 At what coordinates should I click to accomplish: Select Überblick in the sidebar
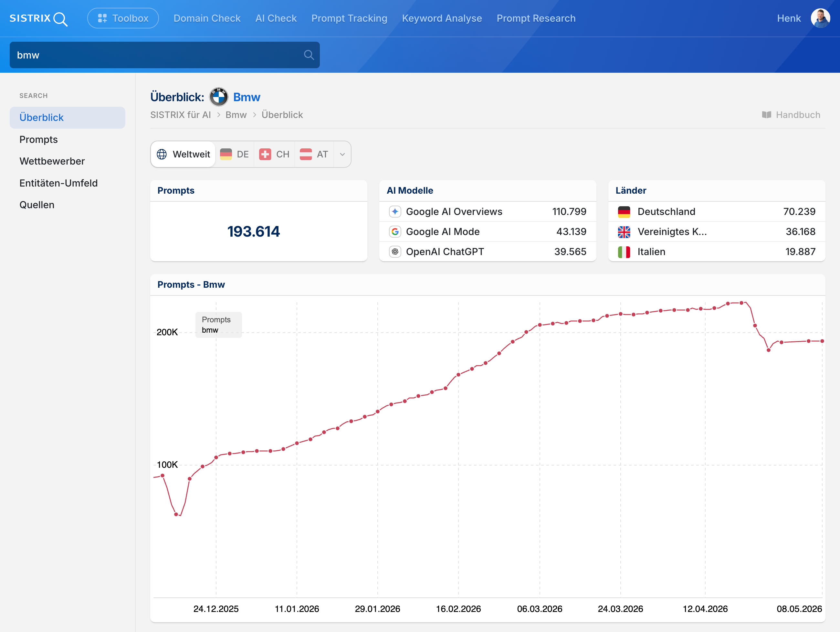pyautogui.click(x=67, y=117)
